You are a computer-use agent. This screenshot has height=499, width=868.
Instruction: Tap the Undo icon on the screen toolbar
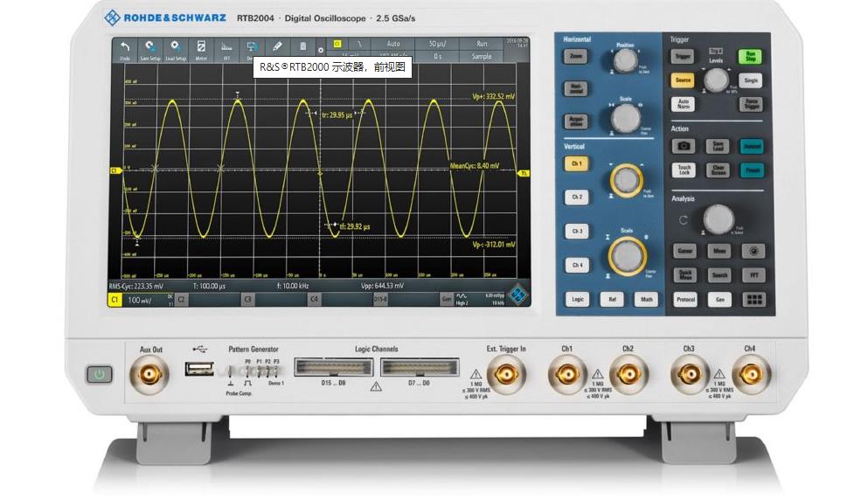125,50
